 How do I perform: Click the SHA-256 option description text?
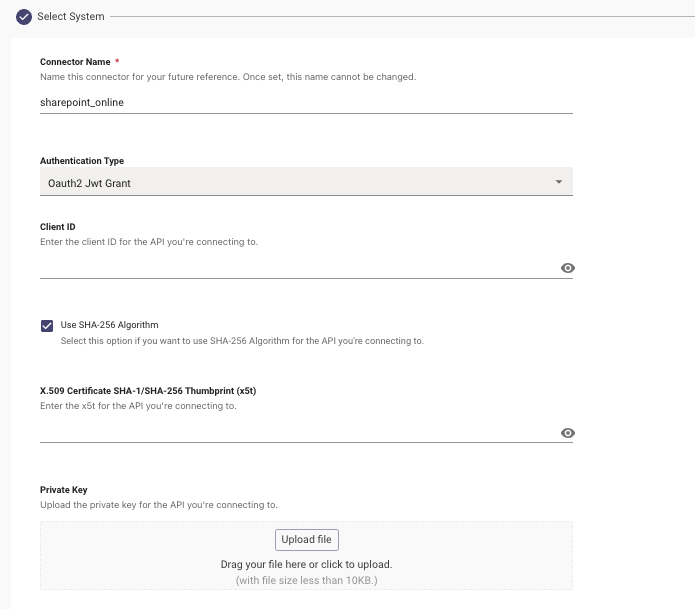point(242,341)
